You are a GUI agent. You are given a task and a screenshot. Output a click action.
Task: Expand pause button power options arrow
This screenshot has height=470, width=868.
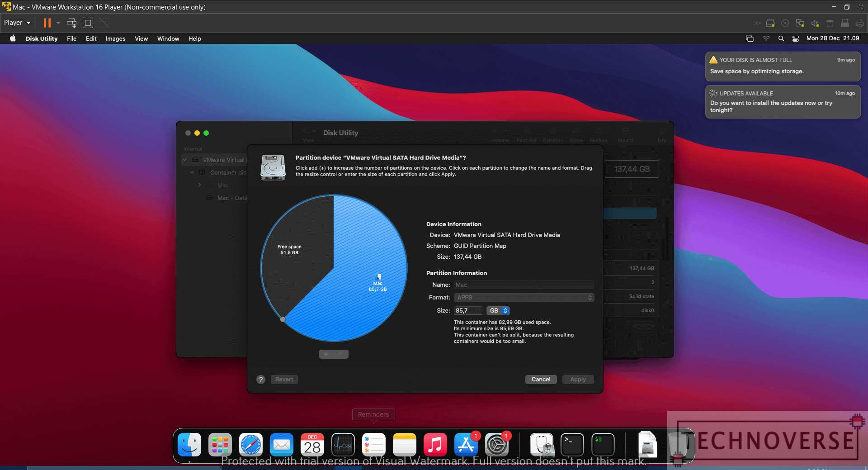point(58,23)
